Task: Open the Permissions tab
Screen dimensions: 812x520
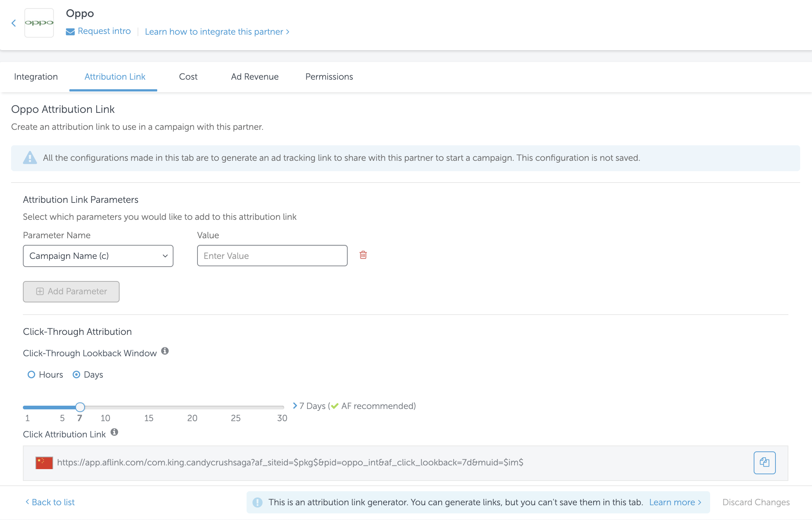Action: [329, 77]
